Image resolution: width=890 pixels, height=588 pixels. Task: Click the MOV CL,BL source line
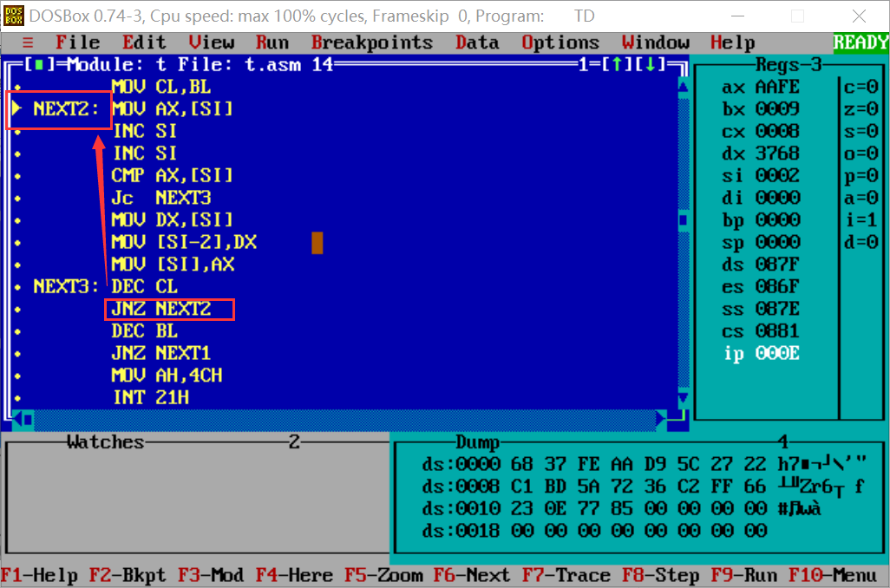point(161,87)
